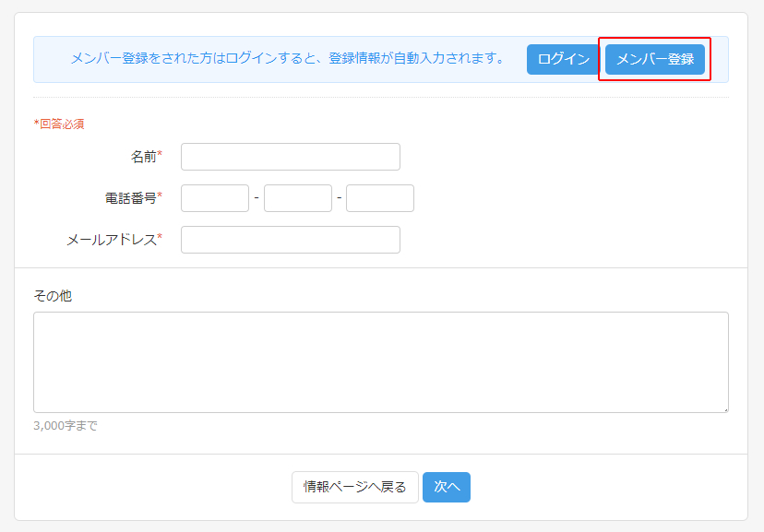
Task: Select the first 電話番号 box
Action: pos(215,198)
